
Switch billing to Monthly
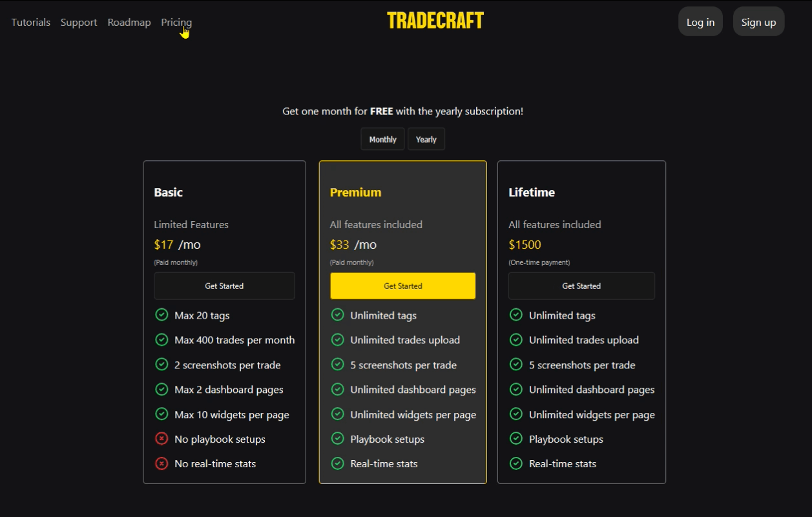(382, 139)
